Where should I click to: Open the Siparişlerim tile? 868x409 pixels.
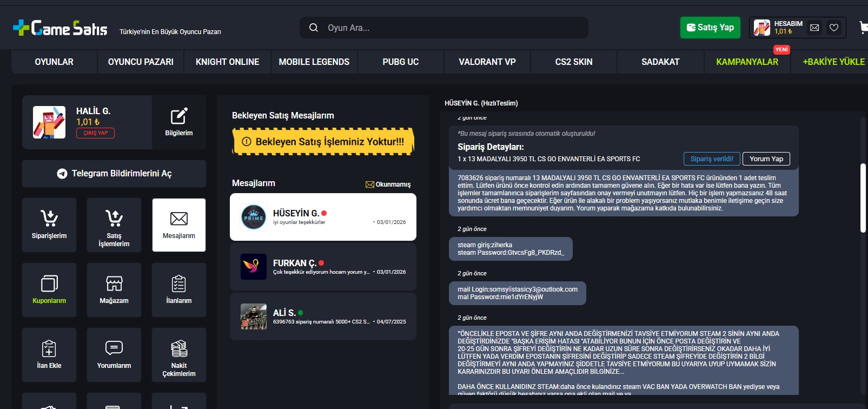[49, 225]
